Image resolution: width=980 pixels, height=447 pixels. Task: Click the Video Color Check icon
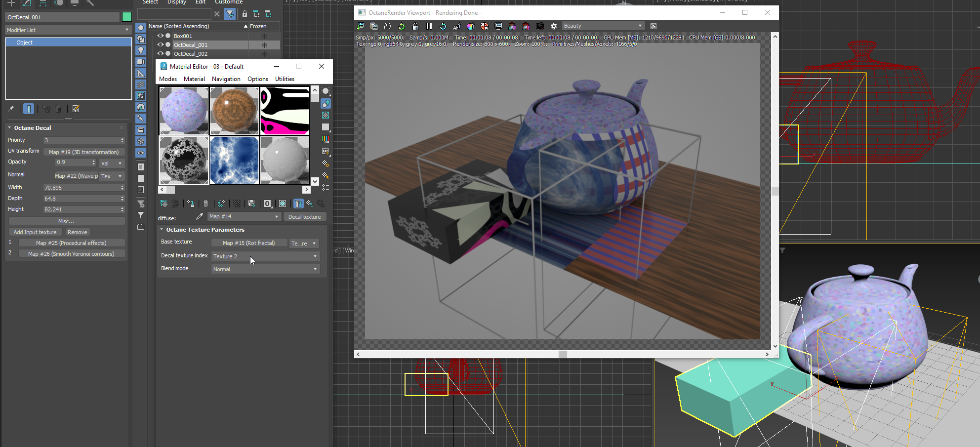coord(326,139)
